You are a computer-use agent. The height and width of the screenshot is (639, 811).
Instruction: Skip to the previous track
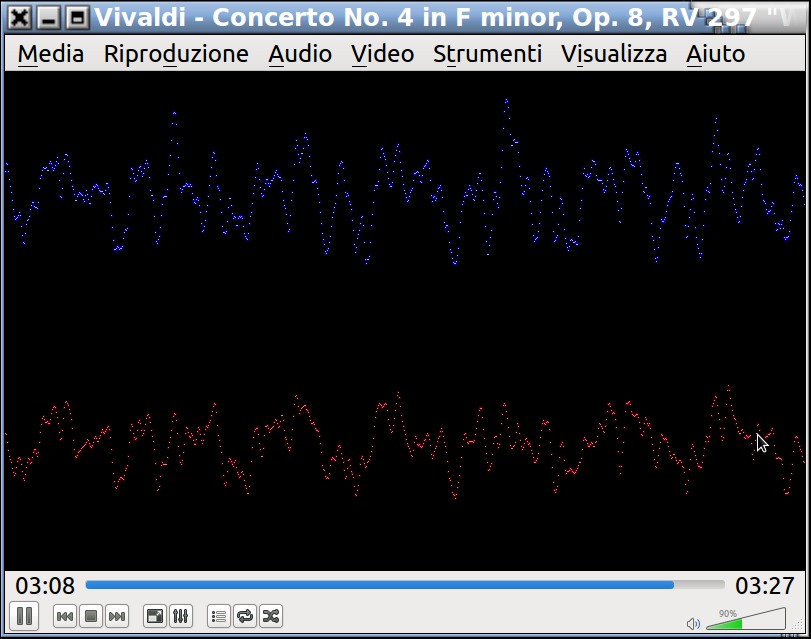pyautogui.click(x=65, y=616)
